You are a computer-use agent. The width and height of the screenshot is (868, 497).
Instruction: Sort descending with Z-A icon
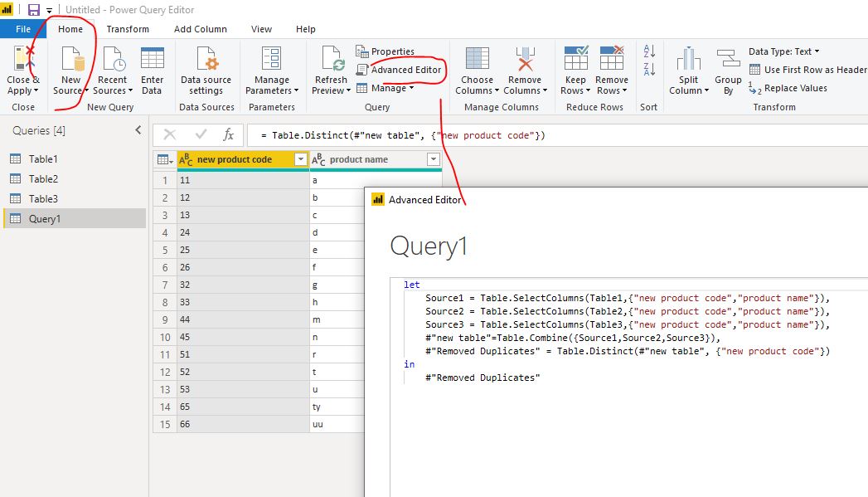coord(649,69)
